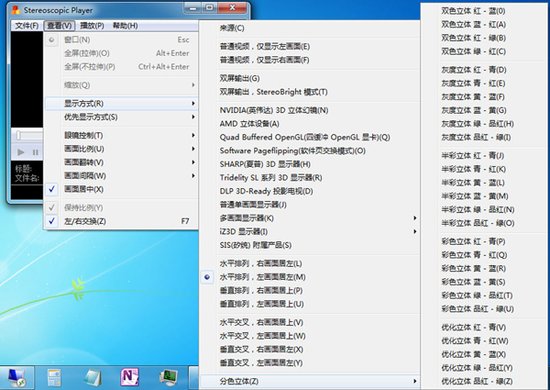550x390 pixels.
Task: Select 双色立体 红 - 绿(B)
Action: tap(484, 38)
